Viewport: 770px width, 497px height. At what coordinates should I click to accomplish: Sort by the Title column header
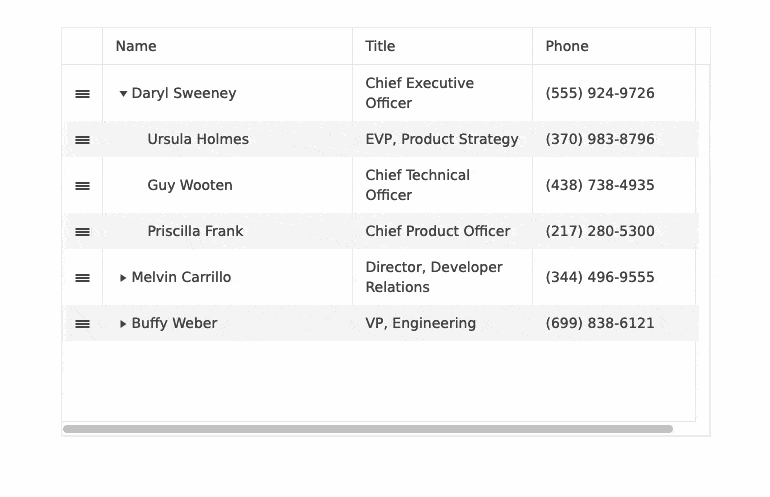pos(380,46)
